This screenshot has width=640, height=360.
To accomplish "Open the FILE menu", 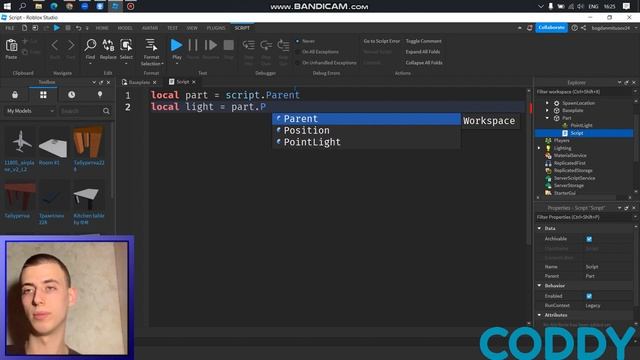I will pyautogui.click(x=9, y=28).
